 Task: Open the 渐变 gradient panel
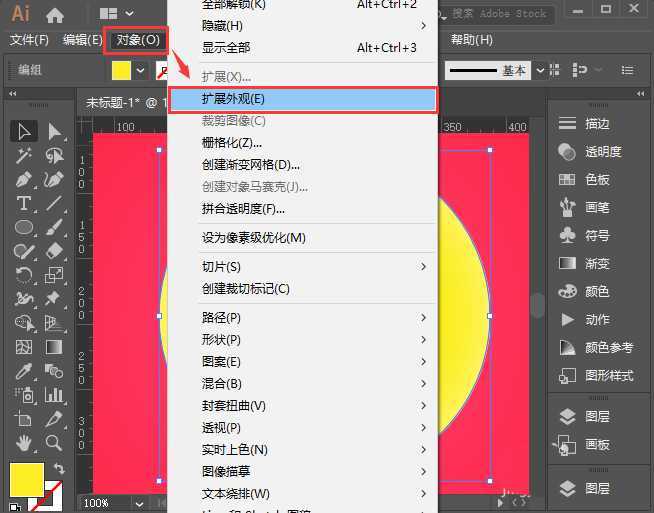[584, 264]
